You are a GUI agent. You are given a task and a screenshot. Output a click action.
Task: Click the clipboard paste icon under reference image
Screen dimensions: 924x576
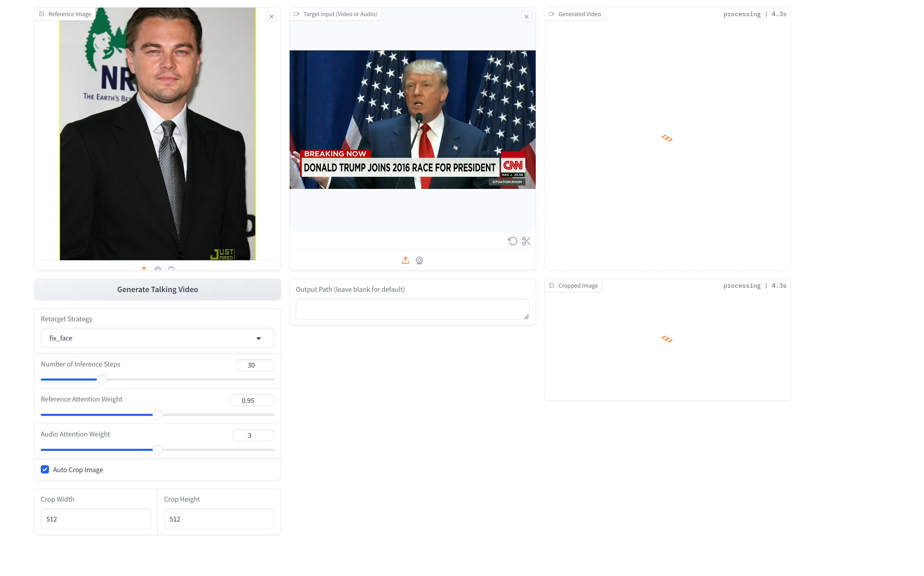point(171,268)
